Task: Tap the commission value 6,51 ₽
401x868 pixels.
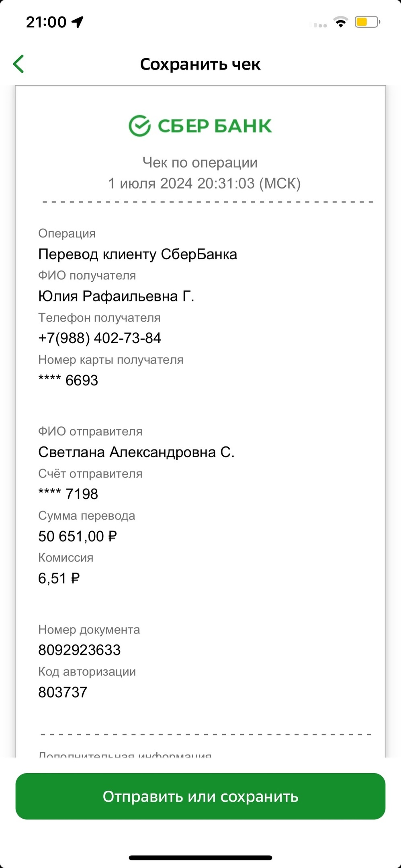Action: click(59, 578)
